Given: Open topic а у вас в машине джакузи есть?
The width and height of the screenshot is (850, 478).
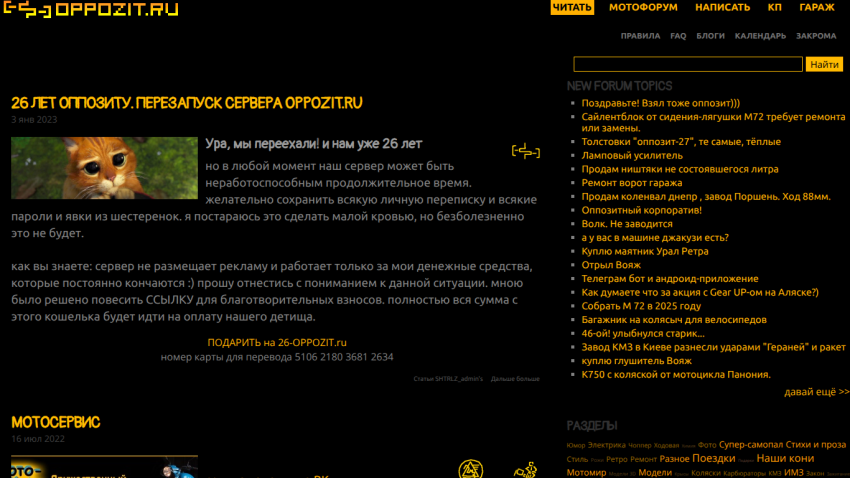Looking at the screenshot, I should click(x=655, y=237).
